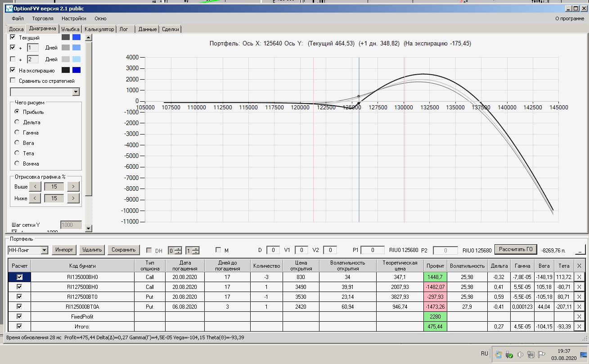Click the volume speaker tray icon

pyautogui.click(x=520, y=355)
